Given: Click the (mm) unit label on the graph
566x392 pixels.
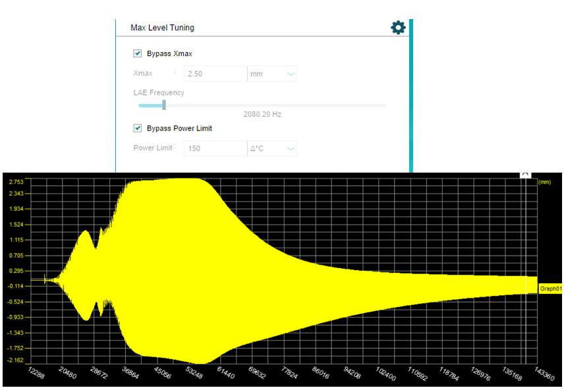Looking at the screenshot, I should 544,182.
